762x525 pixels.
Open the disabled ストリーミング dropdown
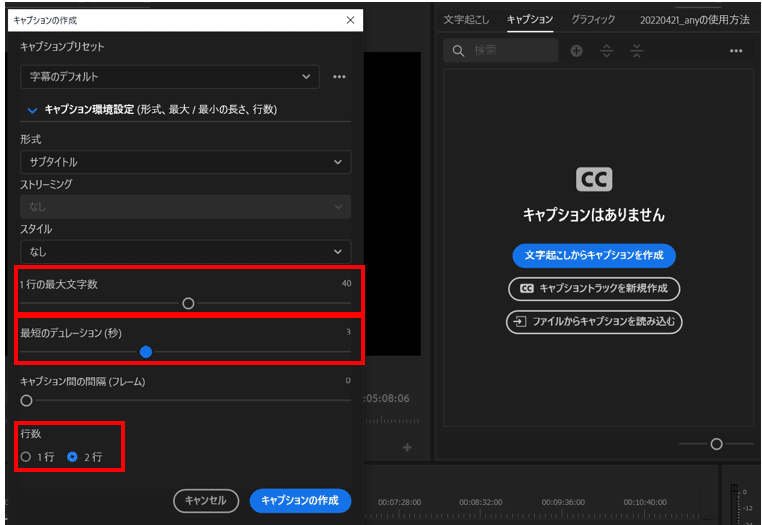click(x=185, y=207)
